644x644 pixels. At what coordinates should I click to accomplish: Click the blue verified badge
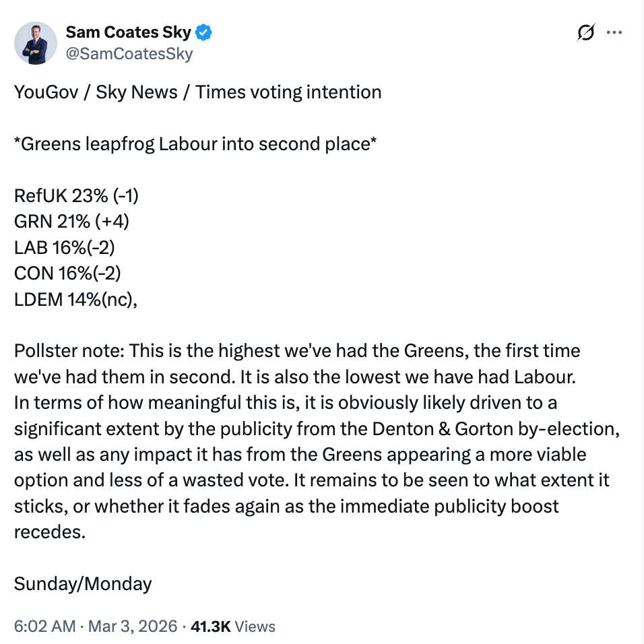(x=204, y=32)
